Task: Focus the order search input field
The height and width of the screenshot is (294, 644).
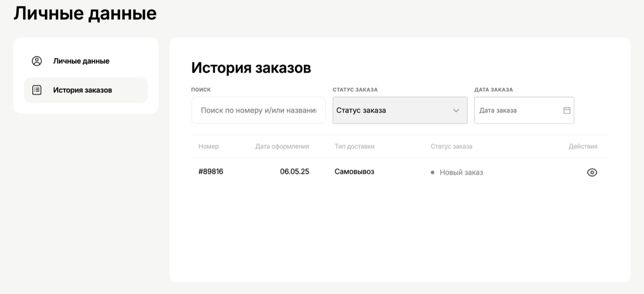Action: pos(259,110)
